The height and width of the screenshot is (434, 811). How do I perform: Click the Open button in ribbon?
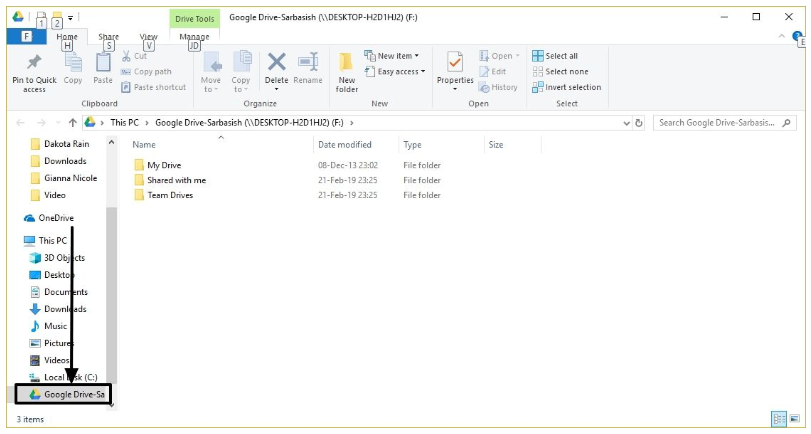[x=499, y=56]
